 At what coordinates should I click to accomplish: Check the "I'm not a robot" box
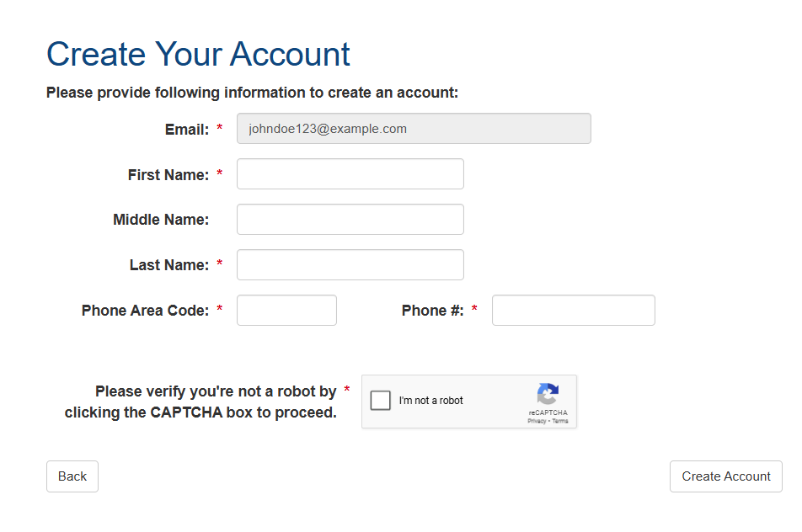click(x=381, y=401)
